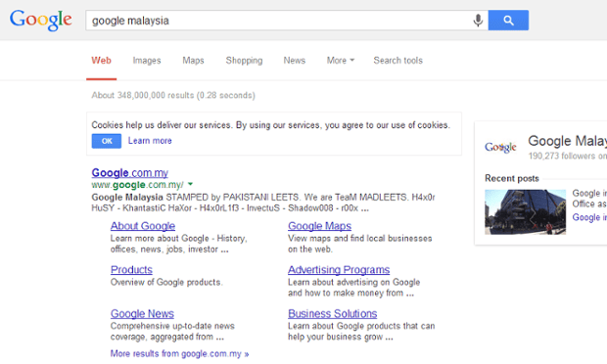The image size is (607, 364).
Task: Click Learn more about cookies
Action: pos(150,141)
